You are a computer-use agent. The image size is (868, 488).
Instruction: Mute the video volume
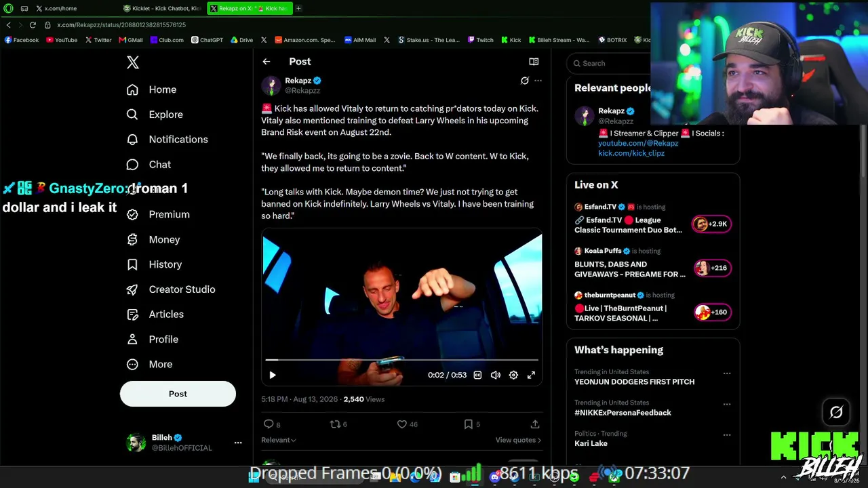coord(496,375)
